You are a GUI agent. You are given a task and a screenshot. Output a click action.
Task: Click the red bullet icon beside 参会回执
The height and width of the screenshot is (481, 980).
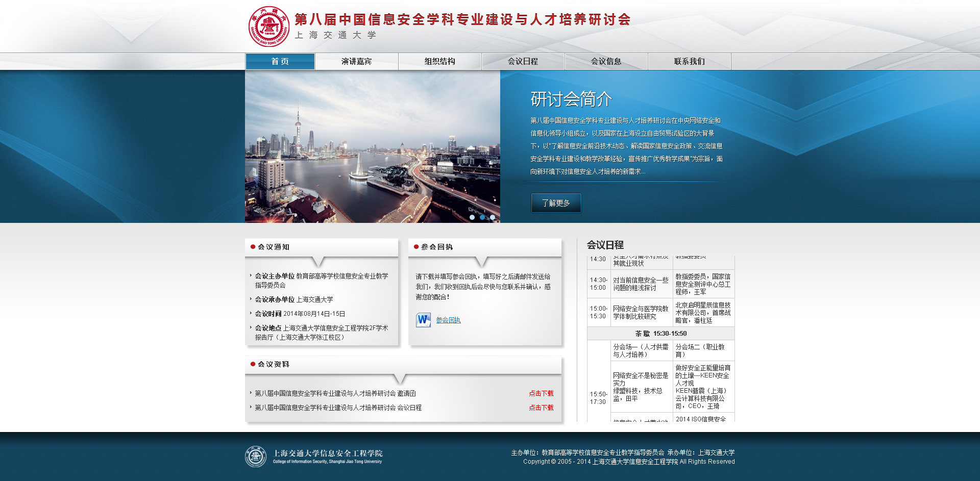pos(415,247)
